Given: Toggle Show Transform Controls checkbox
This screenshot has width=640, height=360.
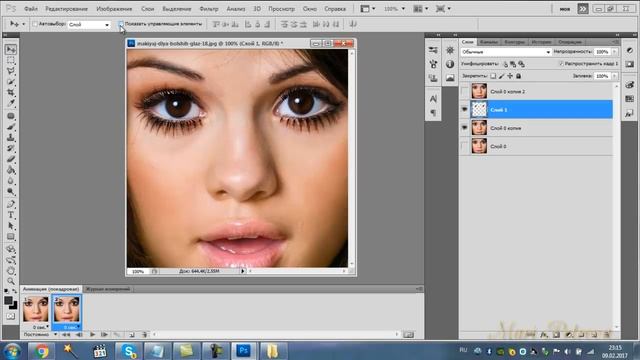Looking at the screenshot, I should [x=121, y=24].
